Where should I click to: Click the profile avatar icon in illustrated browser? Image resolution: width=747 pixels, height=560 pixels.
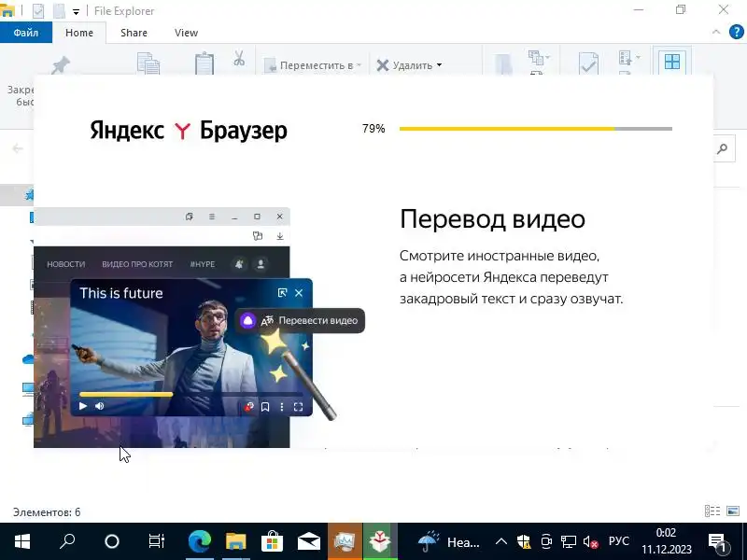[x=261, y=264]
